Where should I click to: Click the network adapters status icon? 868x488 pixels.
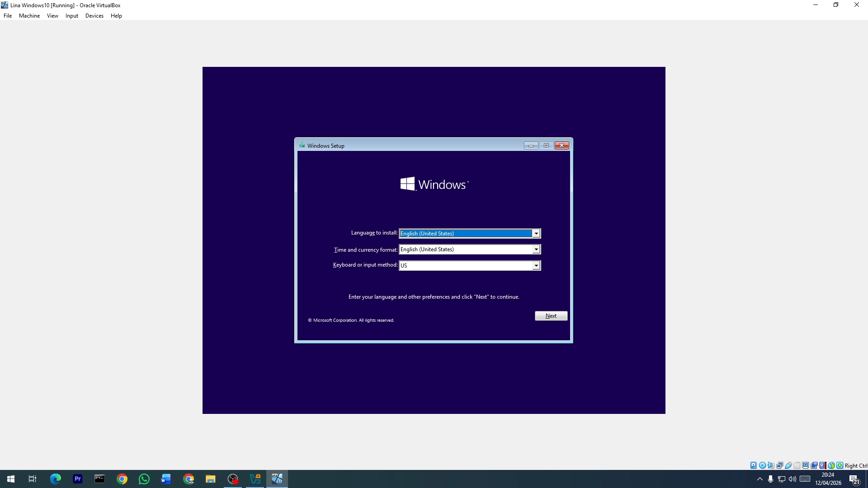(780, 465)
